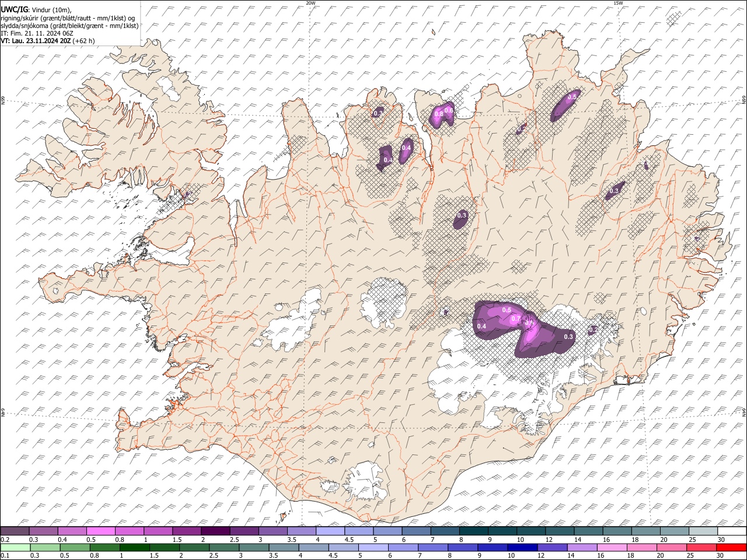The width and height of the screenshot is (747, 560).
Task: Click the '1.5' label in the snow scale
Action: (x=177, y=540)
